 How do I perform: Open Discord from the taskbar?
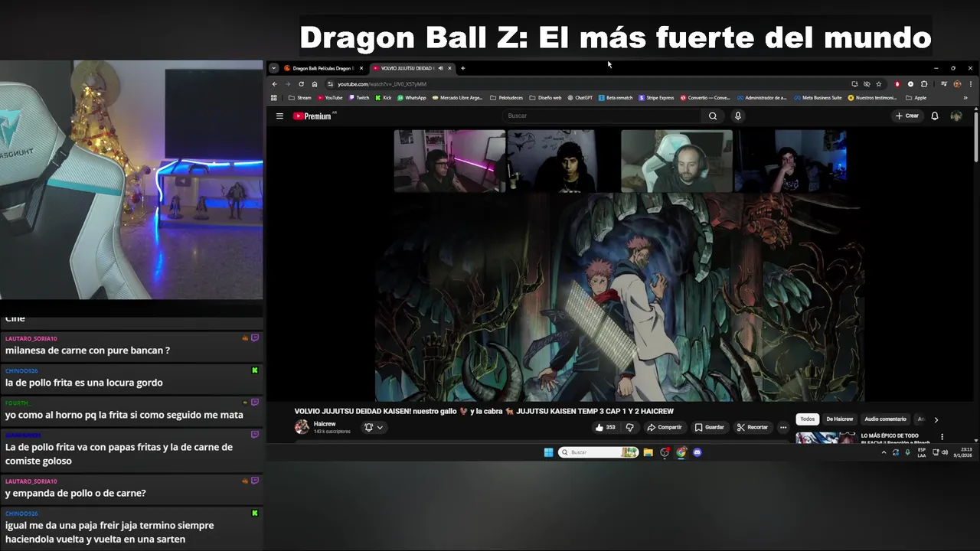coord(697,452)
